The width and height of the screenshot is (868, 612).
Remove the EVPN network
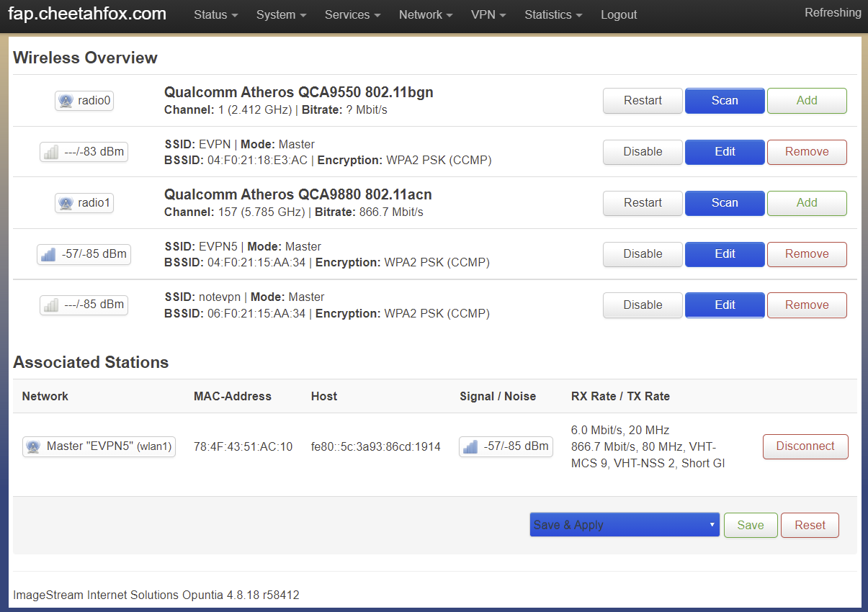tap(807, 152)
